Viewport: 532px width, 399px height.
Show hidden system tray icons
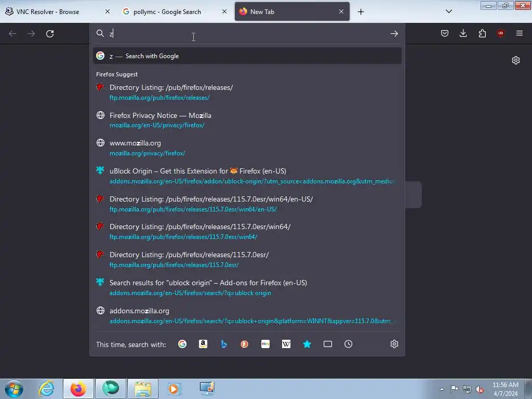click(x=442, y=389)
